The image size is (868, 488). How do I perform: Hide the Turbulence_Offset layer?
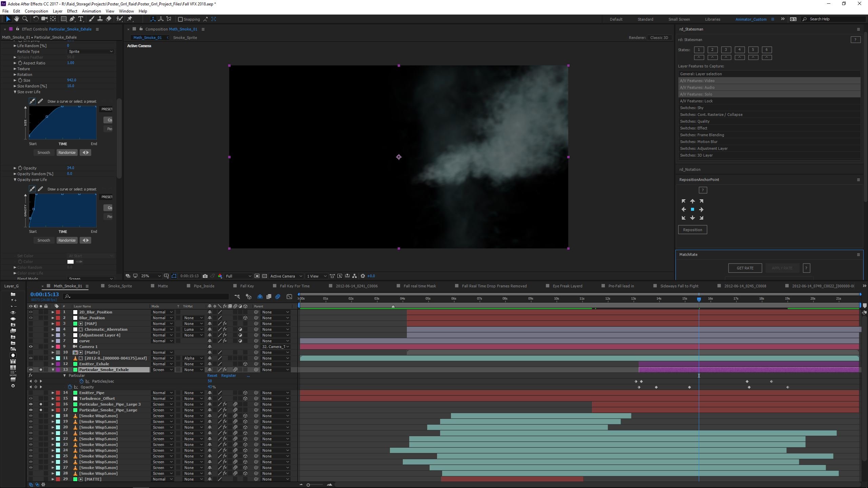tap(31, 399)
